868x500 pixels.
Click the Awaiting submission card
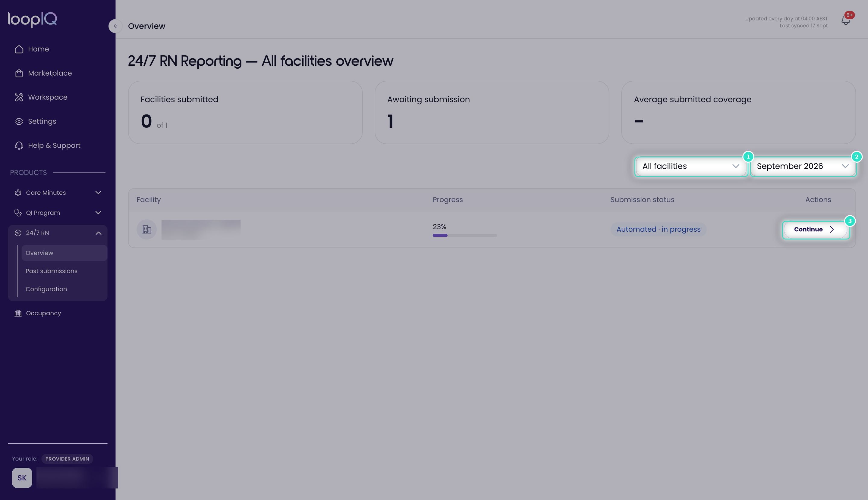[x=492, y=112]
